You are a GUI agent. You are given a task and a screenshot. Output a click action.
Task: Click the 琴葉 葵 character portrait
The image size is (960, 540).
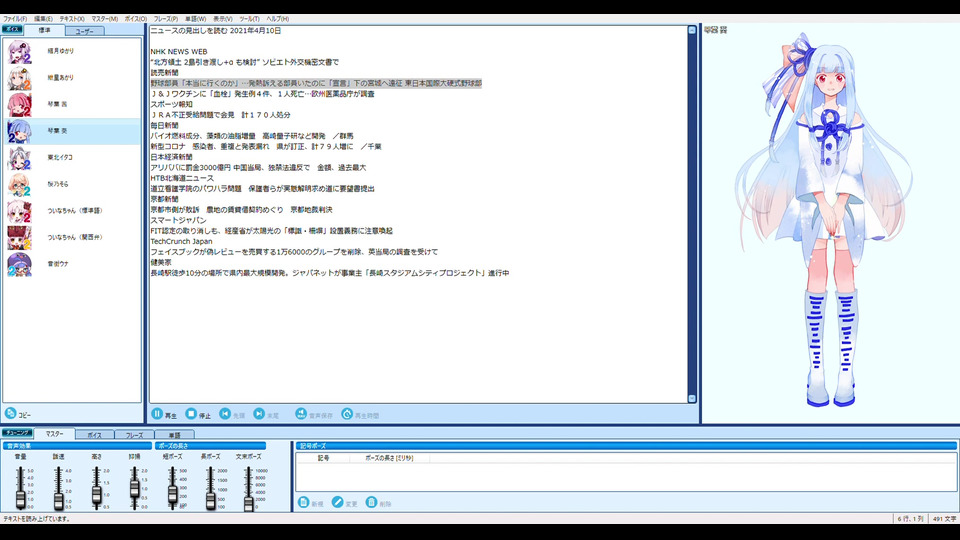point(828,220)
